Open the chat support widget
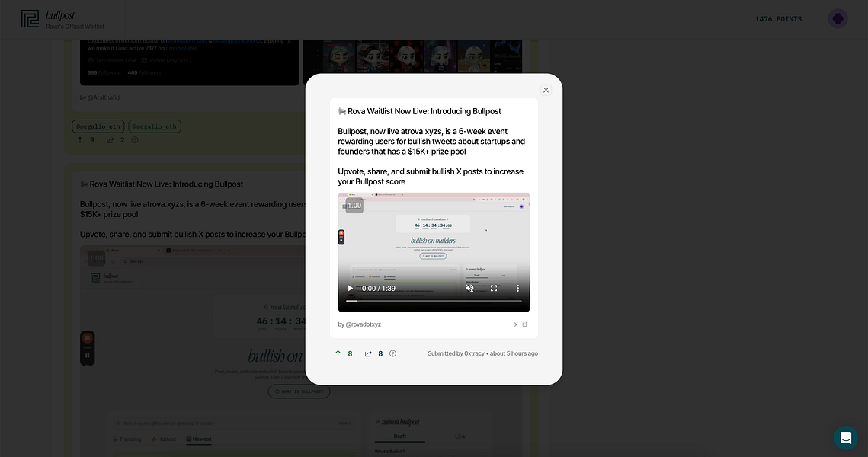The height and width of the screenshot is (457, 868). point(846,438)
